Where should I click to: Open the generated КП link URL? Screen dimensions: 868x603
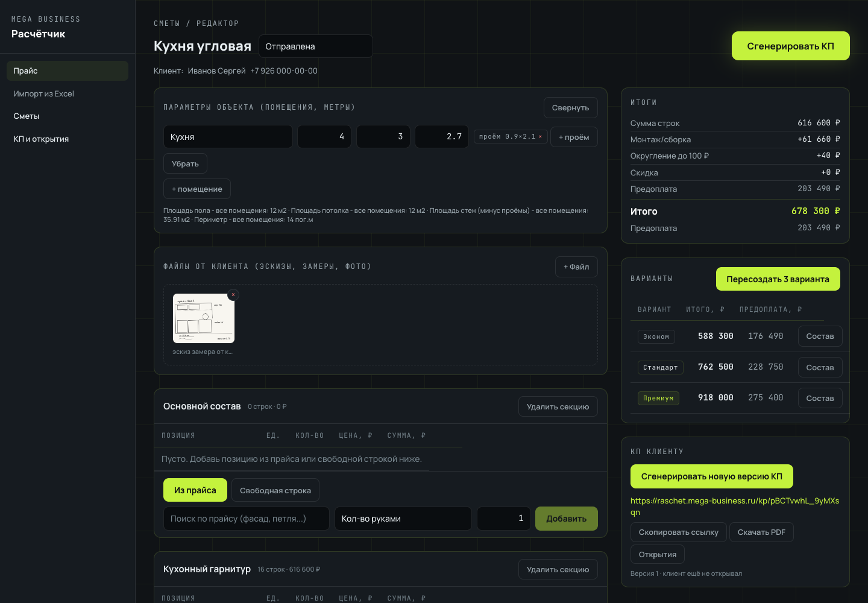[x=735, y=507]
